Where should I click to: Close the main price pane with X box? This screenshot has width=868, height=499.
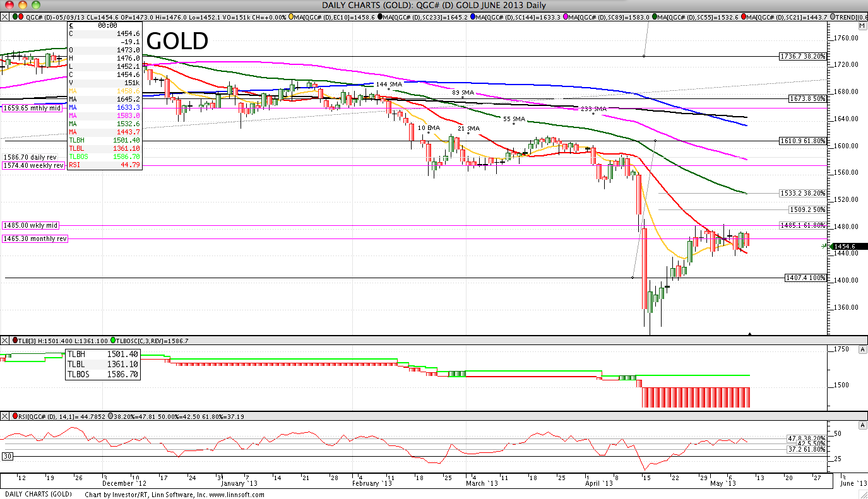click(x=4, y=17)
